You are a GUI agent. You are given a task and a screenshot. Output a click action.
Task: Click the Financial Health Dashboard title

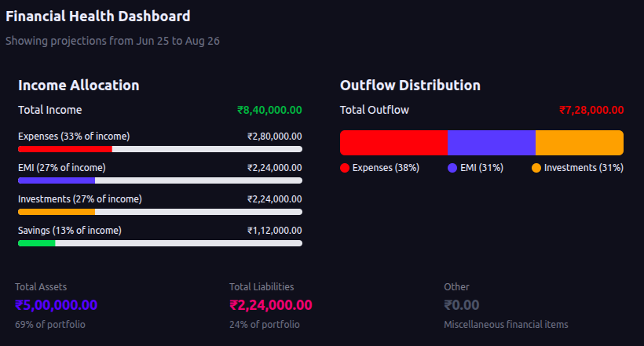(98, 16)
